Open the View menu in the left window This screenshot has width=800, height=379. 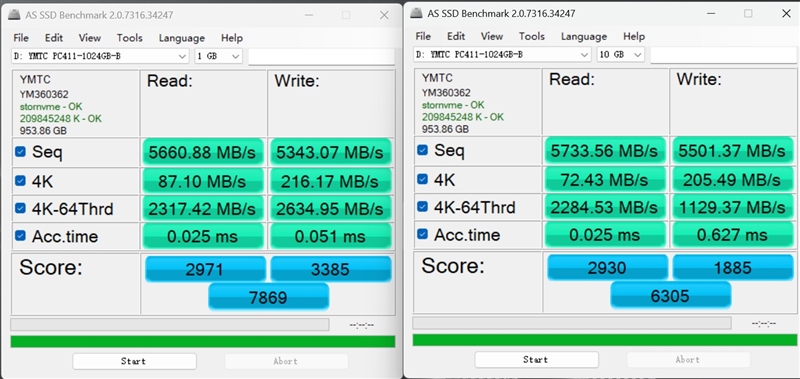coord(90,38)
